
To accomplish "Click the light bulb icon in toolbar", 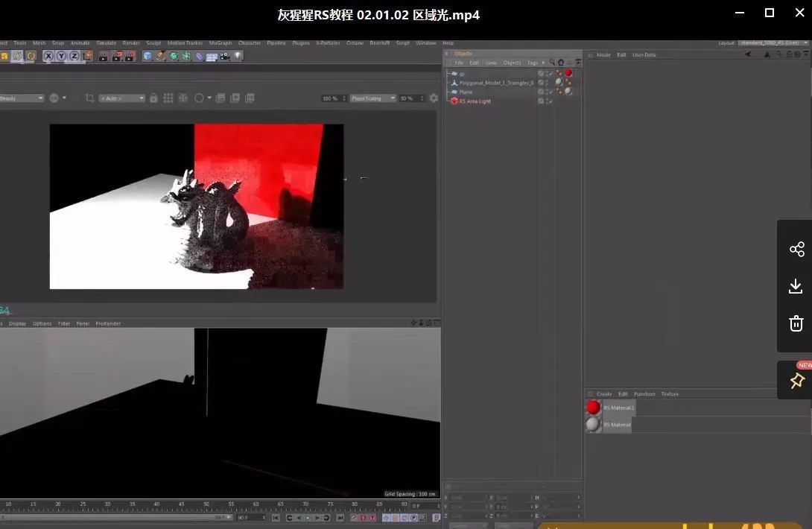I will [238, 56].
